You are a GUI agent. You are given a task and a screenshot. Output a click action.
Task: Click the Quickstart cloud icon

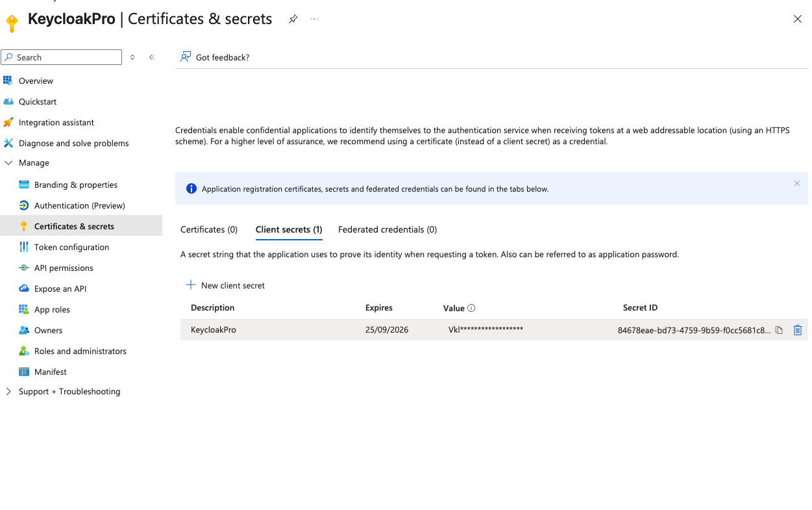(8, 101)
